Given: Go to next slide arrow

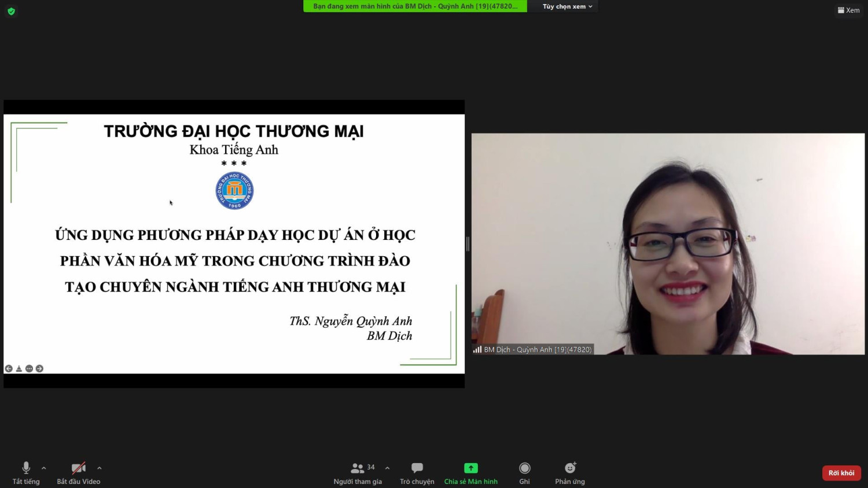Looking at the screenshot, I should [x=40, y=369].
